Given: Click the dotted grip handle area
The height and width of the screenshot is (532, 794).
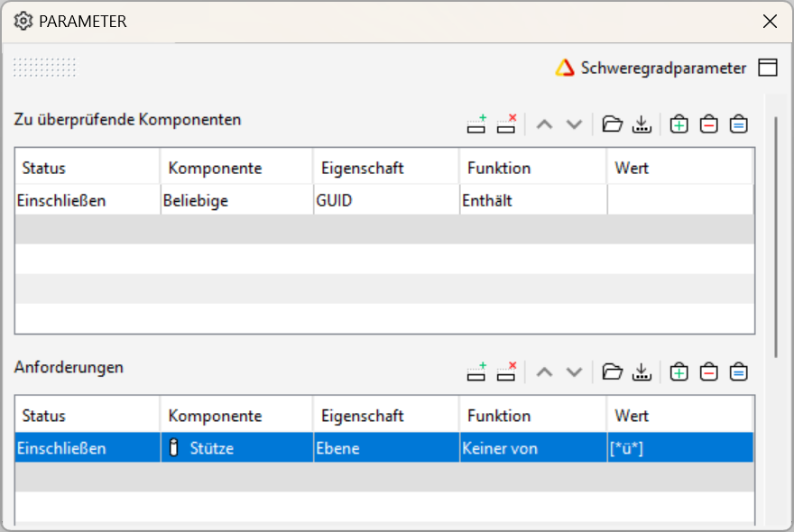Looking at the screenshot, I should [x=44, y=68].
